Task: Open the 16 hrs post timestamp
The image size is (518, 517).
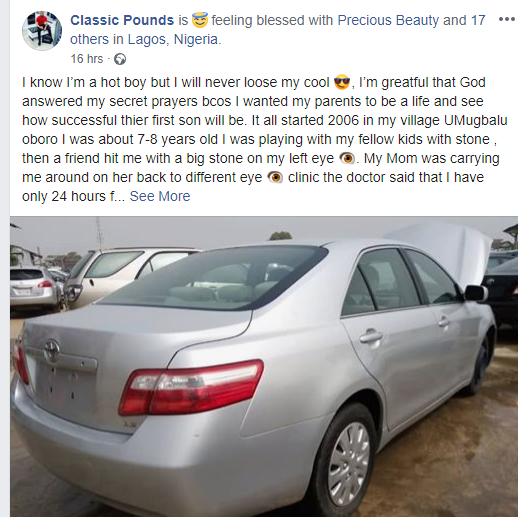Action: (87, 59)
